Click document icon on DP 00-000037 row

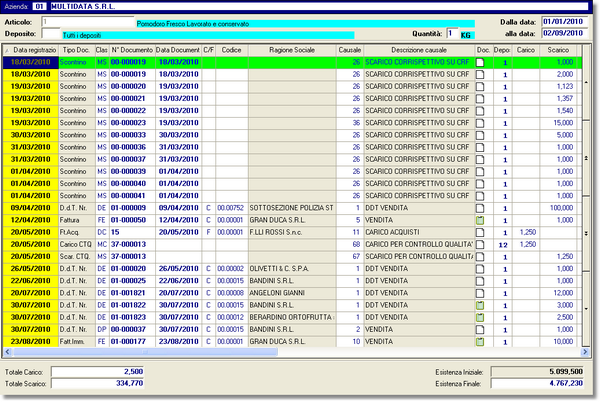point(480,329)
